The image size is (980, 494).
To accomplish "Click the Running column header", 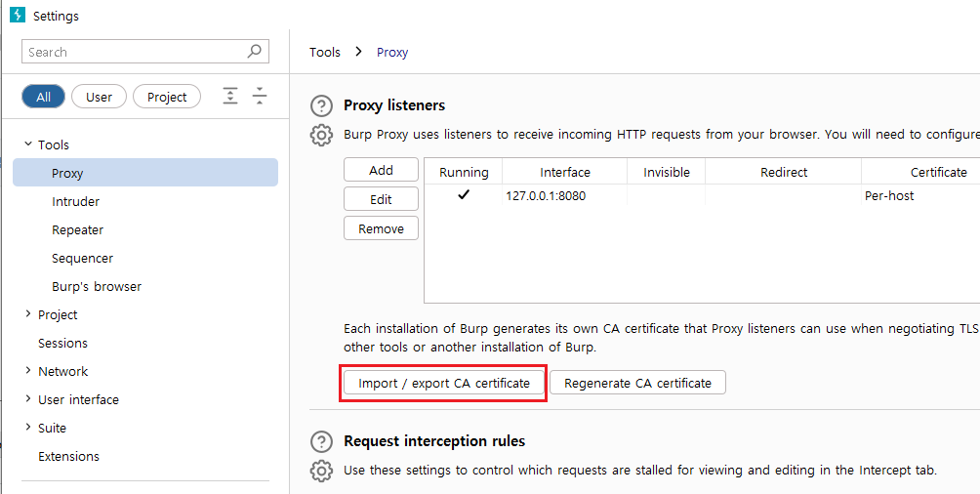I will [x=464, y=172].
